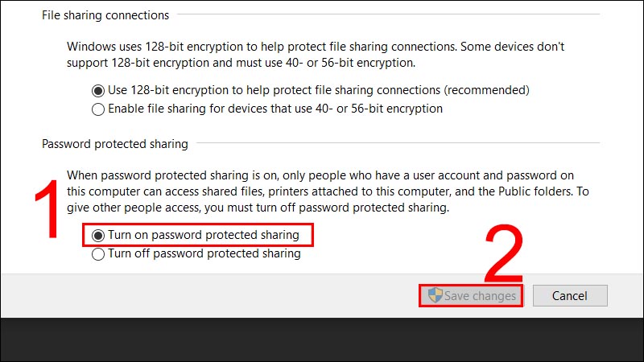Click the 'Use 128-bit encryption (recommended)' label text
The height and width of the screenshot is (362, 644).
coord(317,90)
